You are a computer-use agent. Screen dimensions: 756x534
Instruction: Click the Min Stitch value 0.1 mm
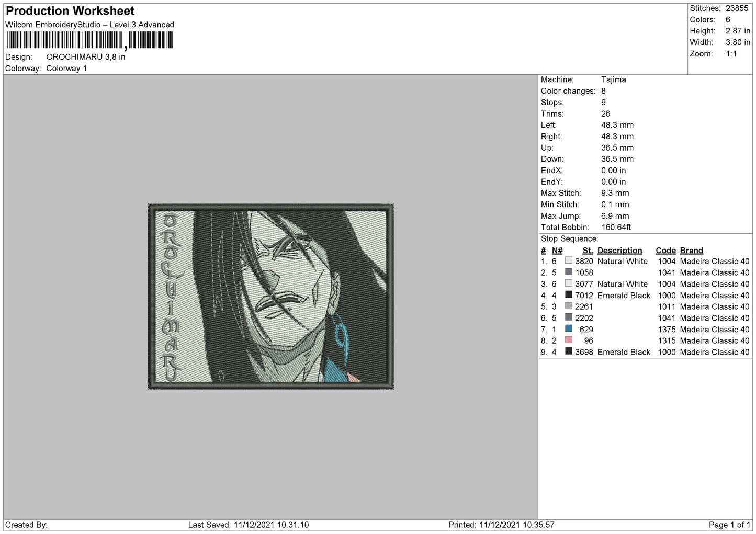(615, 204)
